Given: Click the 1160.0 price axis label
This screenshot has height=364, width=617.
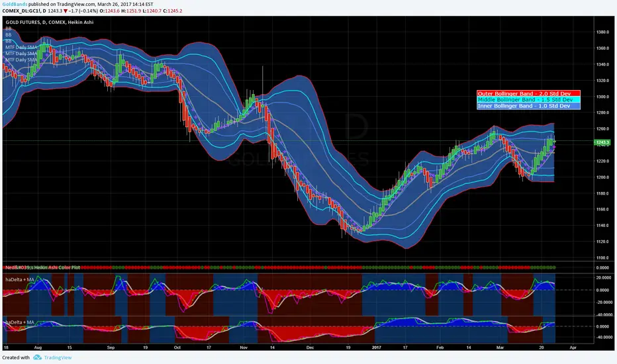Looking at the screenshot, I should (x=602, y=209).
